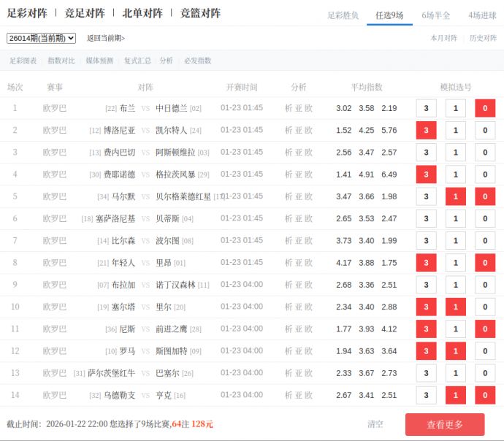Viewport: 504px width, 441px height.
Task: Open 北单对阵 in the header
Action: click(x=142, y=13)
